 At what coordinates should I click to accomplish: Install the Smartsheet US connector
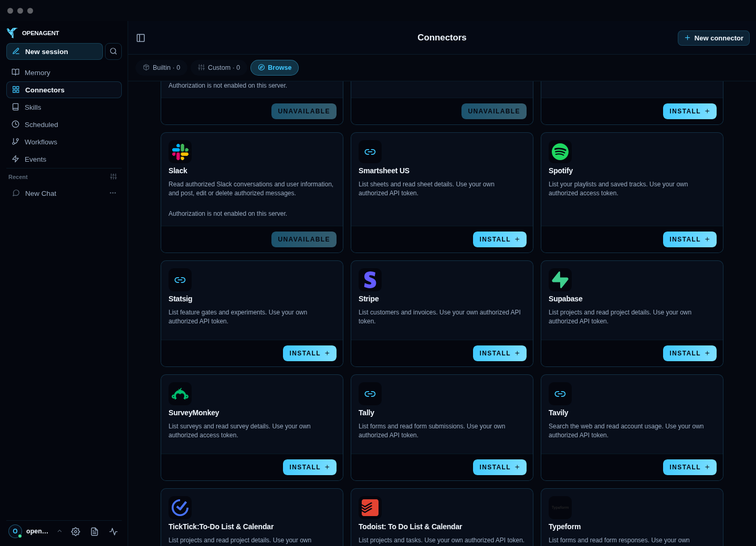pos(500,239)
